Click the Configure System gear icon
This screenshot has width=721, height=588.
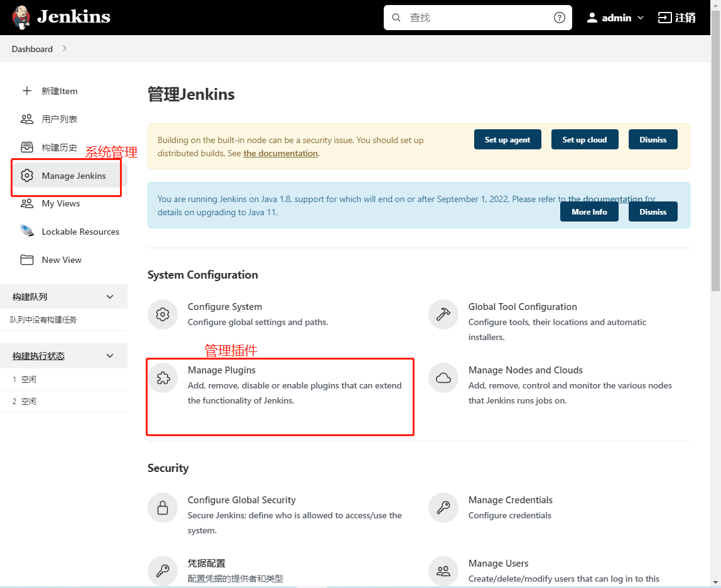(163, 314)
